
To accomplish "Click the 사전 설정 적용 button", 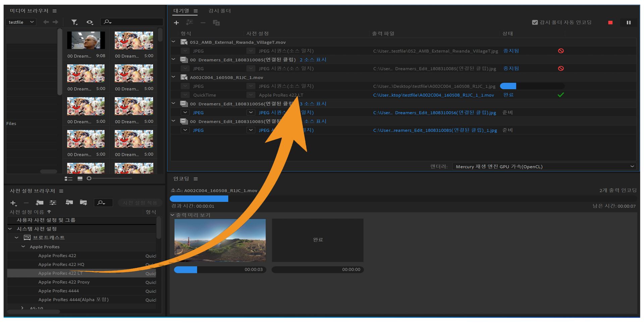I will click(140, 203).
